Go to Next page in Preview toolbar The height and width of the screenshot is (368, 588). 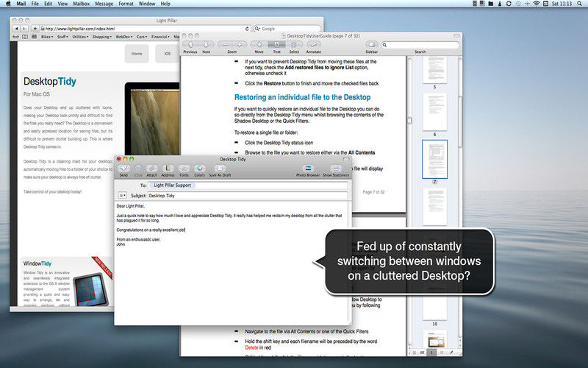tap(207, 45)
